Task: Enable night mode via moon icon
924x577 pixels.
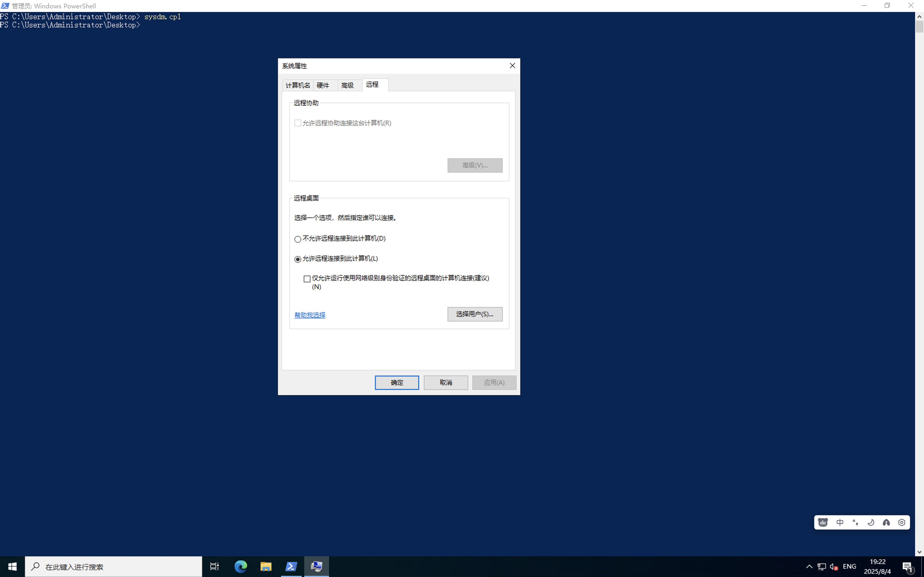Action: [871, 522]
